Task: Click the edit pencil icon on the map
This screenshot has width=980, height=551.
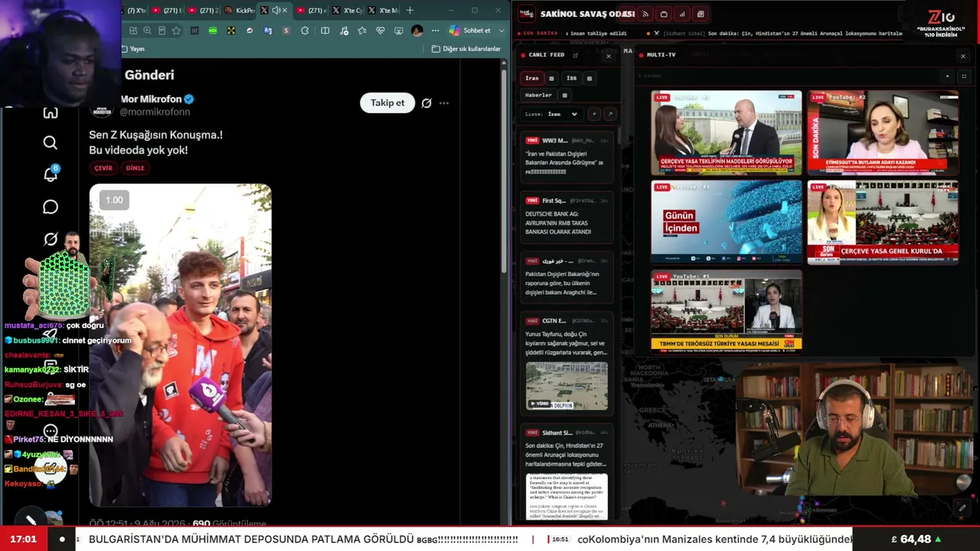Action: 962,507
